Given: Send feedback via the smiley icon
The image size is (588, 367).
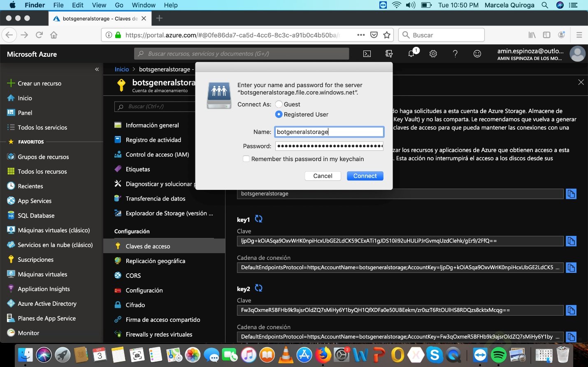Looking at the screenshot, I should 477,54.
